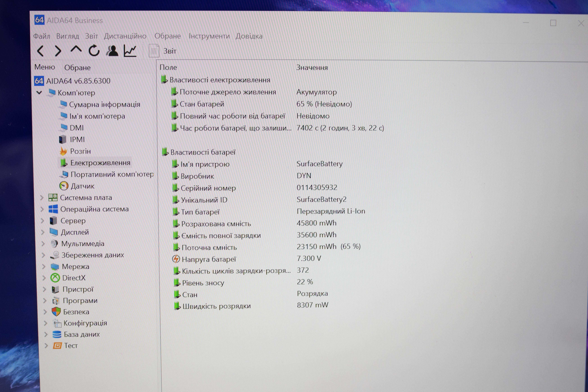
Task: Go back with the left arrow toolbar icon
Action: pyautogui.click(x=40, y=51)
